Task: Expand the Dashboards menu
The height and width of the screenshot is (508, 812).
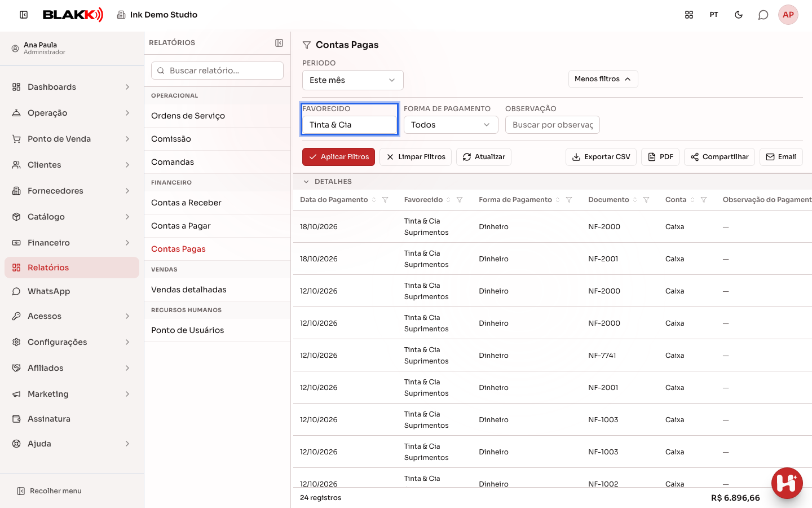Action: click(x=72, y=87)
